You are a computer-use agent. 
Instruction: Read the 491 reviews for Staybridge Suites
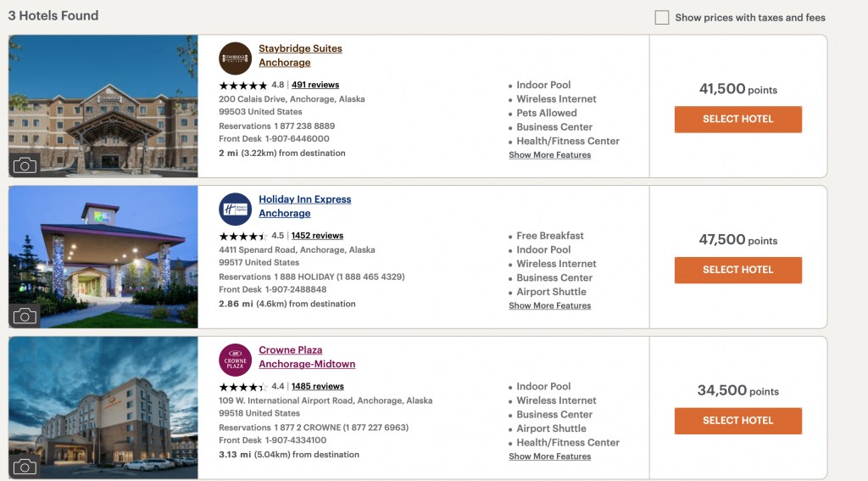(315, 85)
